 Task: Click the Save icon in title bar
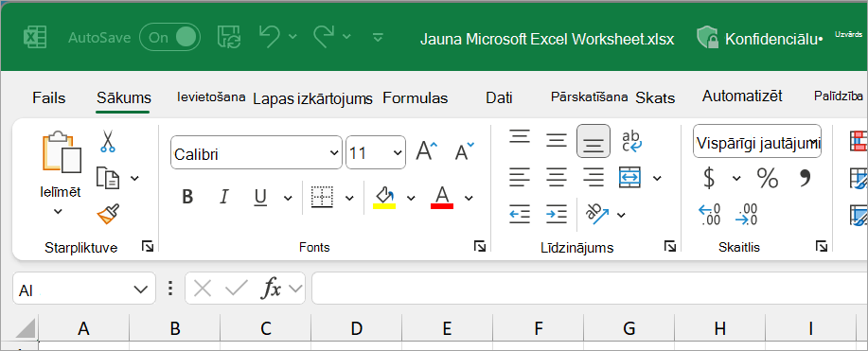(229, 37)
